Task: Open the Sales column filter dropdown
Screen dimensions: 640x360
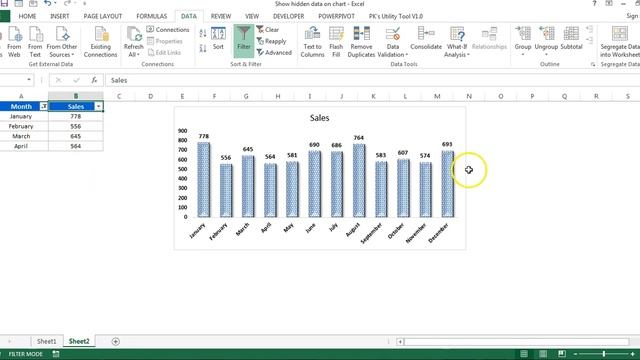Action: 98,107
